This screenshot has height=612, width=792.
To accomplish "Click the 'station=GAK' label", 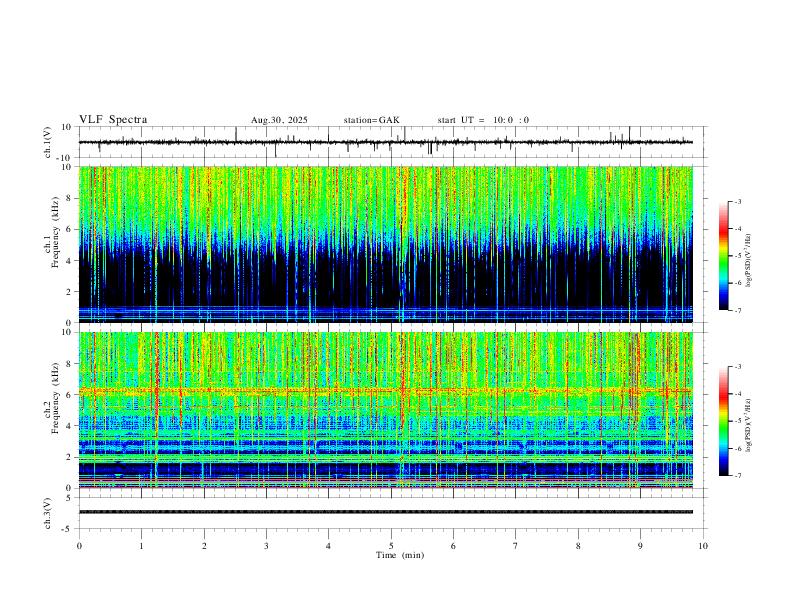I will 371,120.
